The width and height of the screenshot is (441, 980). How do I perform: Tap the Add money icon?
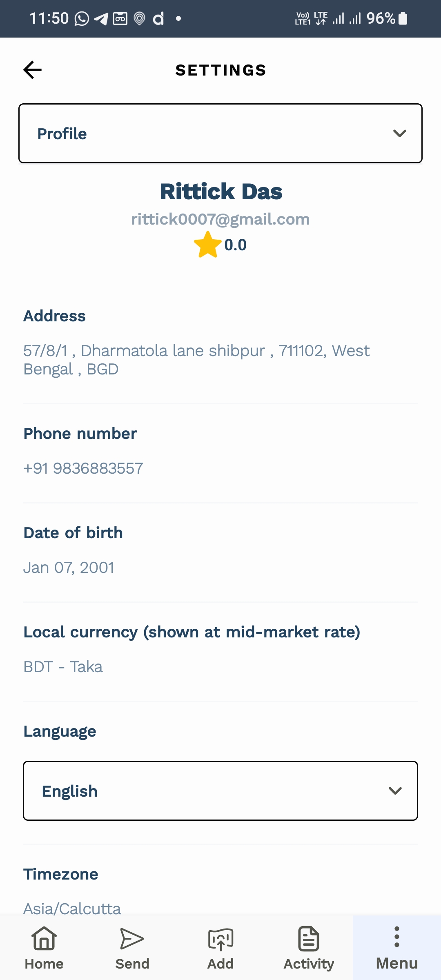pos(220,939)
